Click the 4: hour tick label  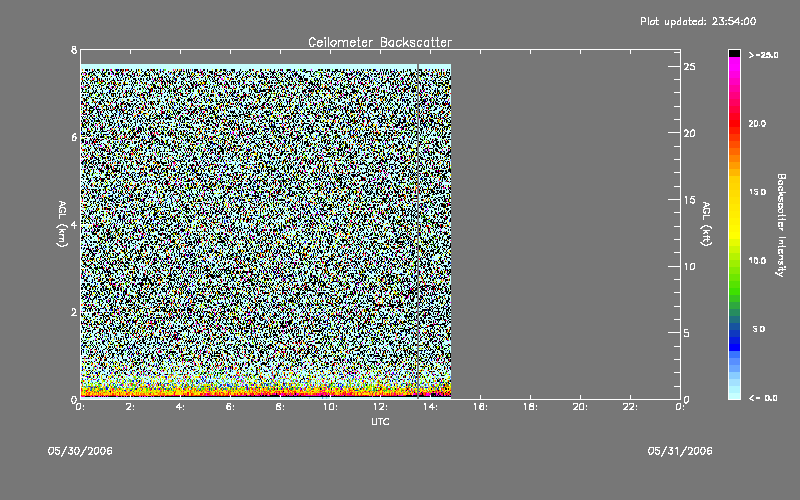[x=180, y=407]
